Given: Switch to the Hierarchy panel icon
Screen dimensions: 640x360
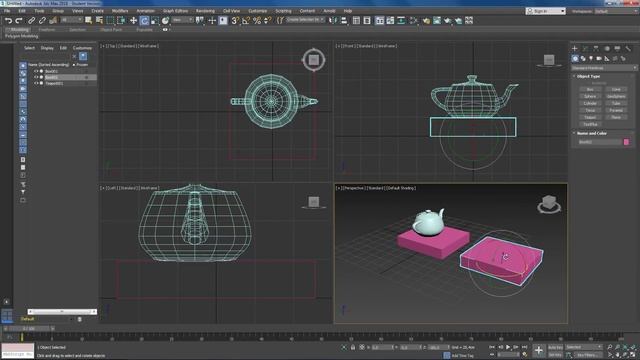Looking at the screenshot, I should [x=596, y=48].
